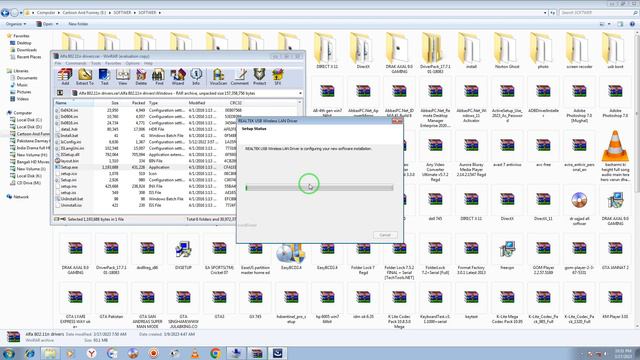
Task: Click Cancel in the Realtek setup dialog
Action: [385, 235]
